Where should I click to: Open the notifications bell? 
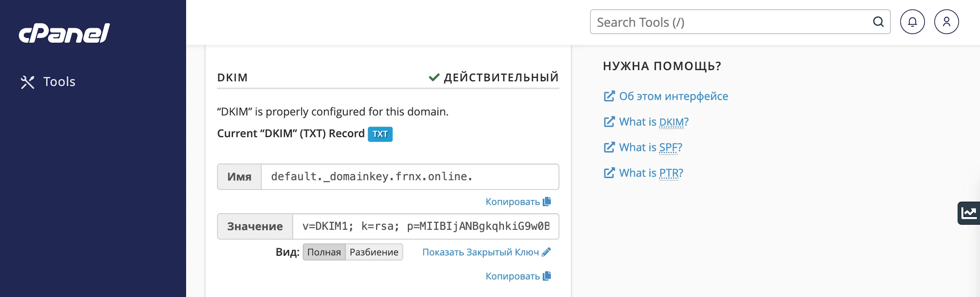[912, 22]
